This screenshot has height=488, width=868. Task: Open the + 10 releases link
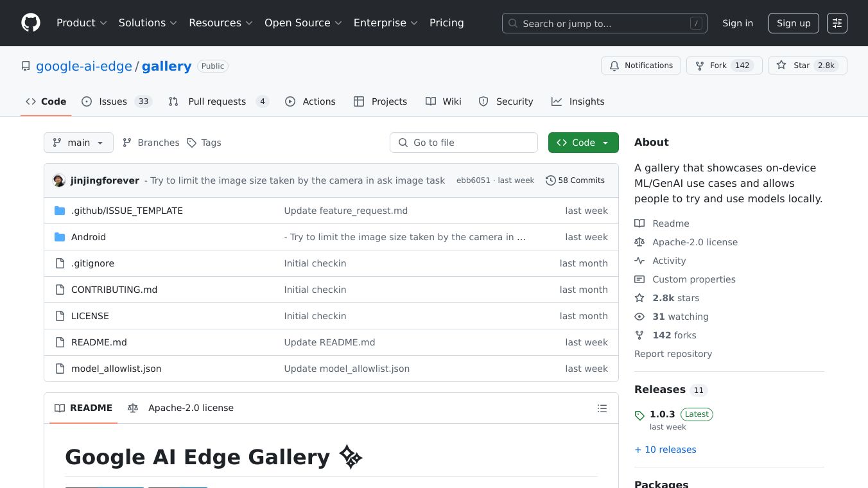(x=665, y=449)
